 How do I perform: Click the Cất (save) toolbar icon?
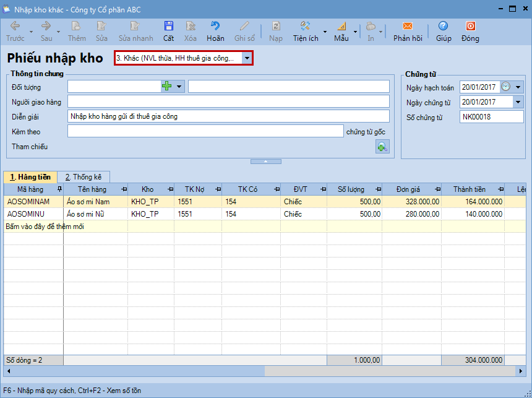pyautogui.click(x=168, y=27)
